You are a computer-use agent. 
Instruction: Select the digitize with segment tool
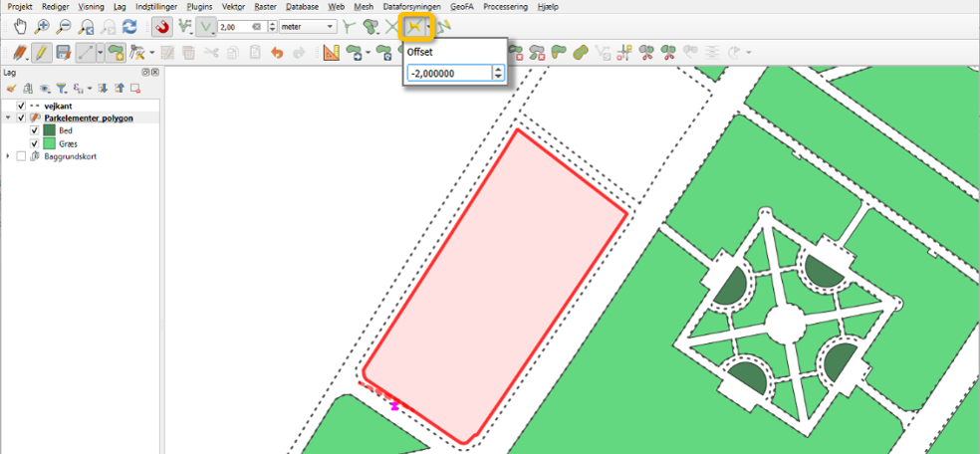(x=86, y=53)
